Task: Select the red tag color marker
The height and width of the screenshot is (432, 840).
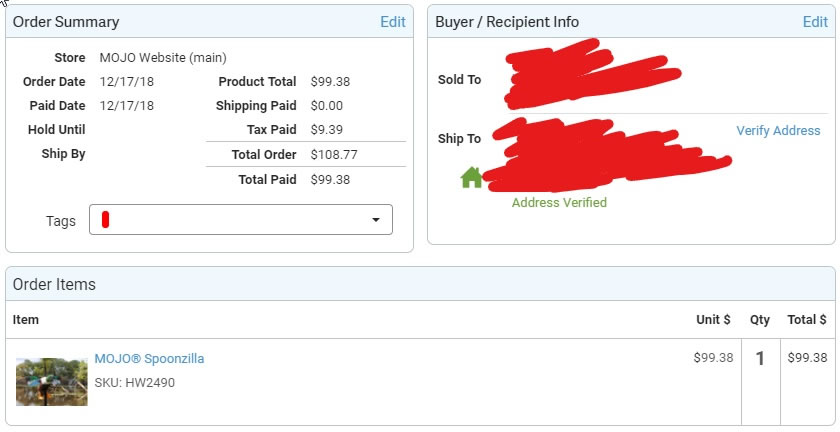Action: pos(105,220)
